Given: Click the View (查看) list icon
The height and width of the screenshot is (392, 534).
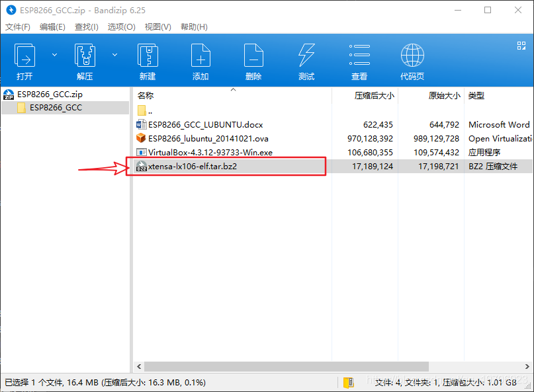Looking at the screenshot, I should pos(359,55).
